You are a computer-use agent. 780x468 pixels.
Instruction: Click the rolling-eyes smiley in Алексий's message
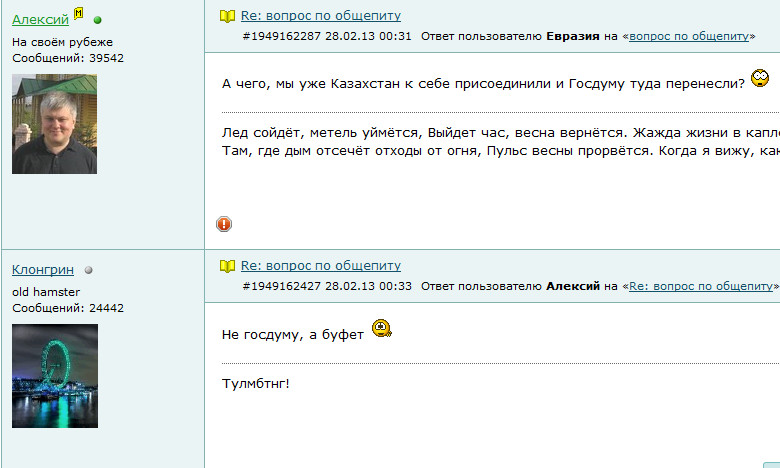coord(760,78)
